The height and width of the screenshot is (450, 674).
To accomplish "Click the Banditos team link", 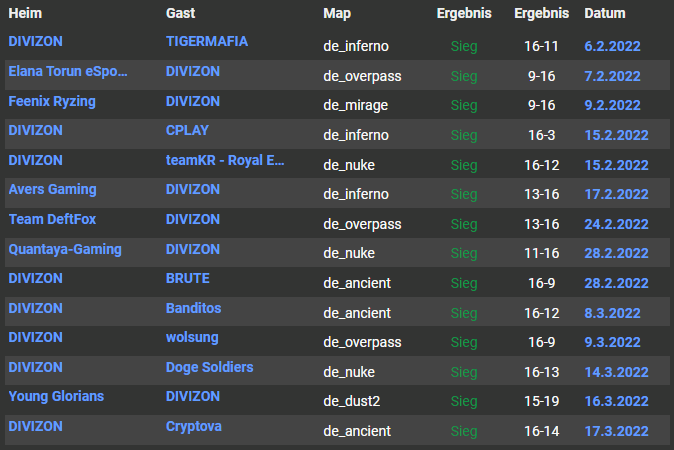I will point(193,308).
